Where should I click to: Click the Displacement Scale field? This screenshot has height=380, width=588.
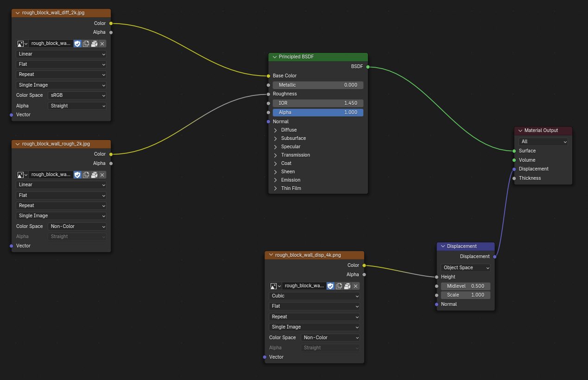(x=465, y=295)
